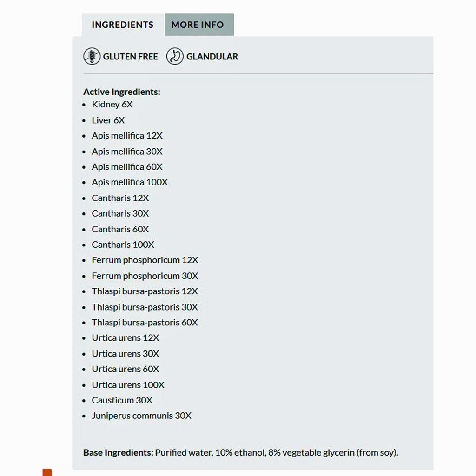
Task: Click the Apis mellifica 100X entry
Action: point(130,182)
